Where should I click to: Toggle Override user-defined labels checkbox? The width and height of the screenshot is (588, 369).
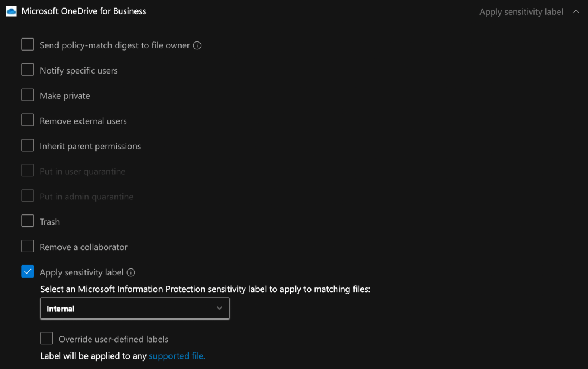pos(47,339)
